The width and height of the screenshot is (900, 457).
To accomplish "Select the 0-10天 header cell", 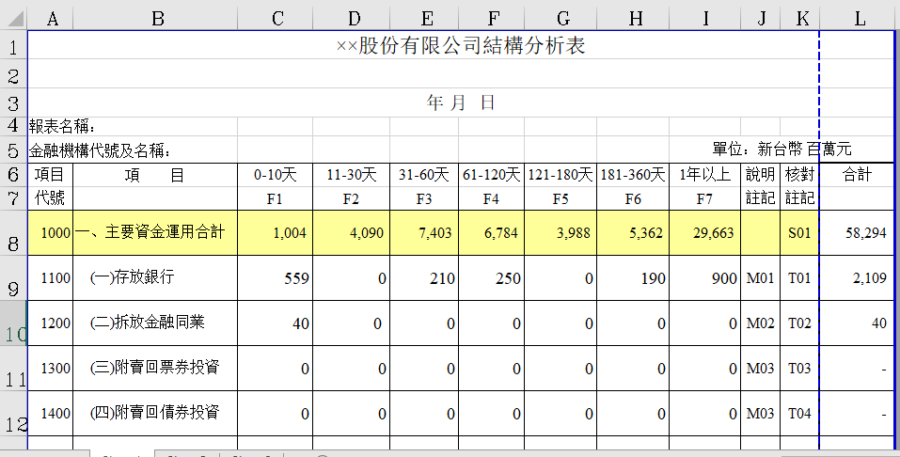I will 276,175.
